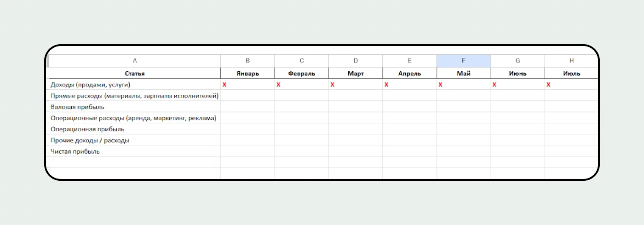
Task: Select column A header
Action: pos(135,61)
